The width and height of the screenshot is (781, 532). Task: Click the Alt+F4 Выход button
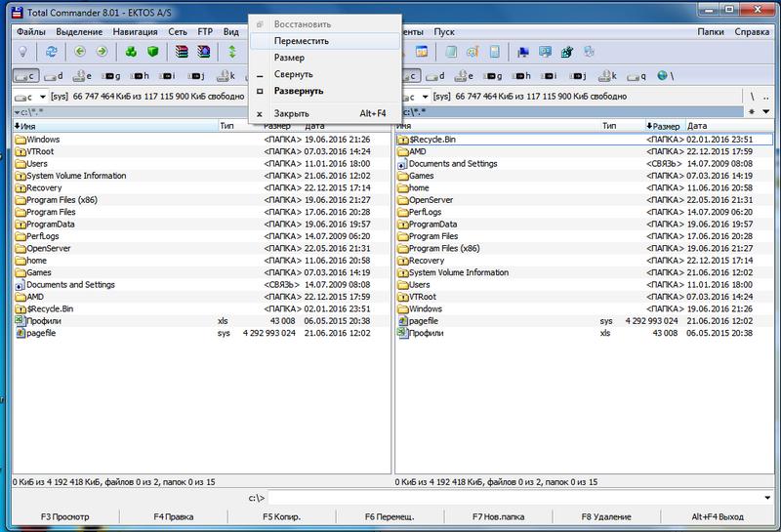pyautogui.click(x=718, y=516)
